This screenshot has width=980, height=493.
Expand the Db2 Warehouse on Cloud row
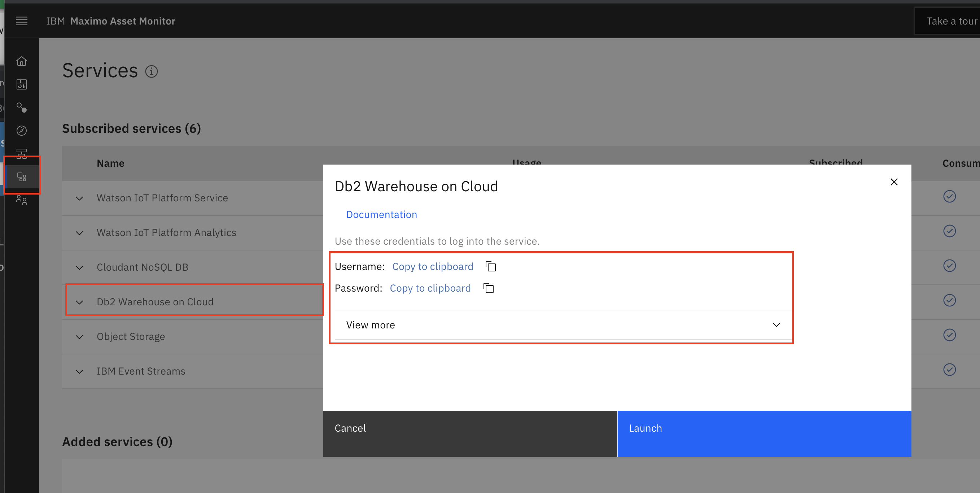point(79,302)
